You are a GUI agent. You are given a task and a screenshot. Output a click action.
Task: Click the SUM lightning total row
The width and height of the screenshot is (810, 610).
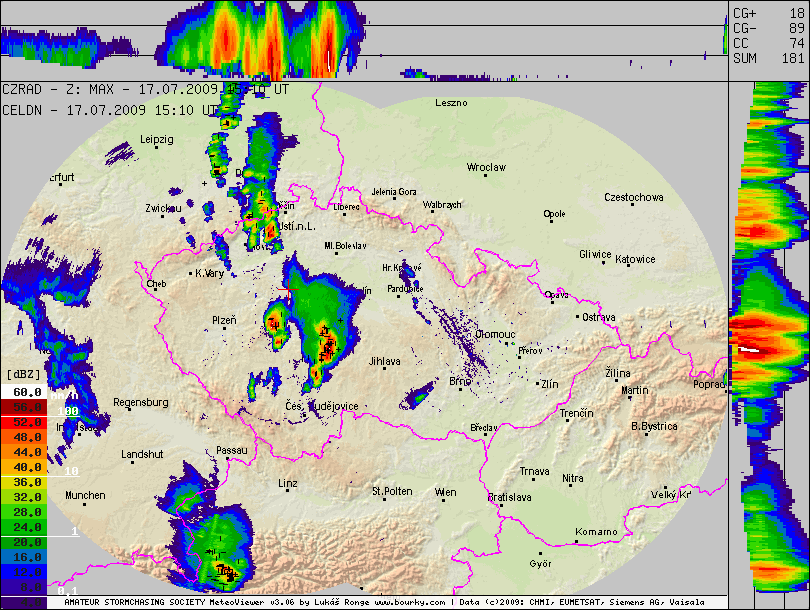click(767, 58)
